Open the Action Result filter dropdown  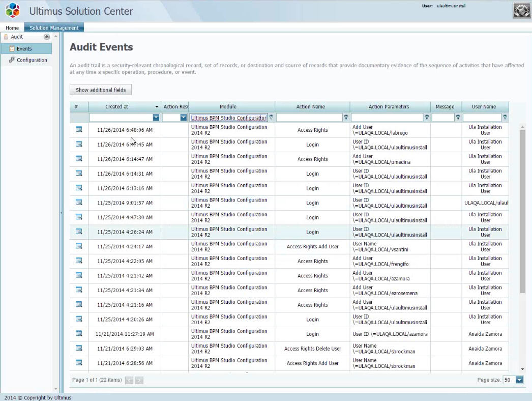[184, 118]
